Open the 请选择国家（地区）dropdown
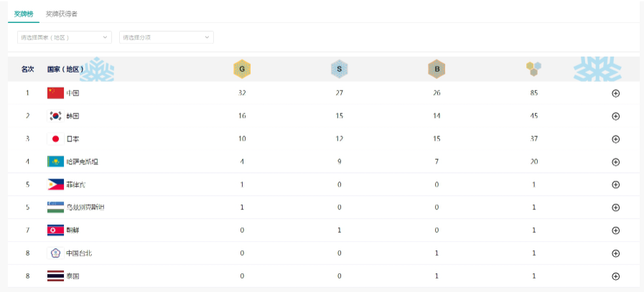 (65, 37)
